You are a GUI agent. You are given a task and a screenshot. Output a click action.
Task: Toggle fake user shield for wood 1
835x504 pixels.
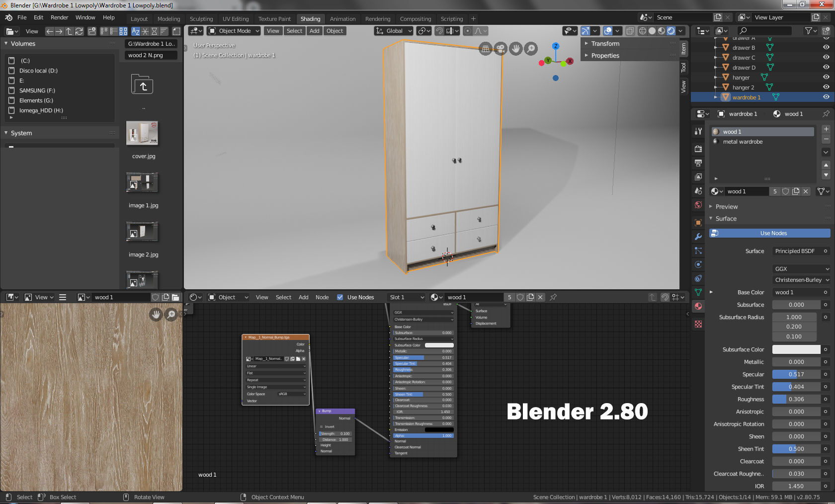pyautogui.click(x=785, y=191)
